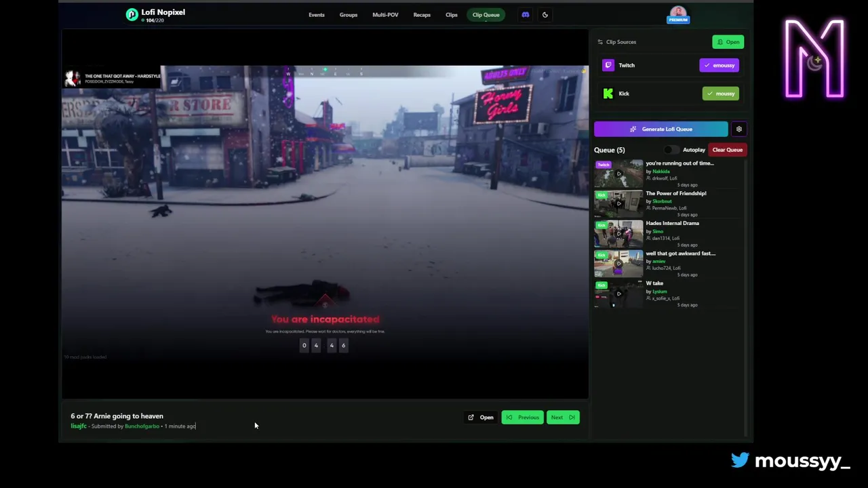
Task: Open the Recaps tab
Action: pyautogui.click(x=422, y=14)
